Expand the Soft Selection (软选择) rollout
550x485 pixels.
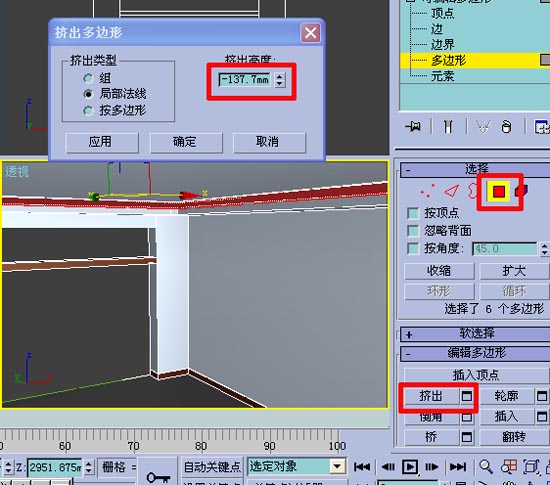(x=475, y=334)
